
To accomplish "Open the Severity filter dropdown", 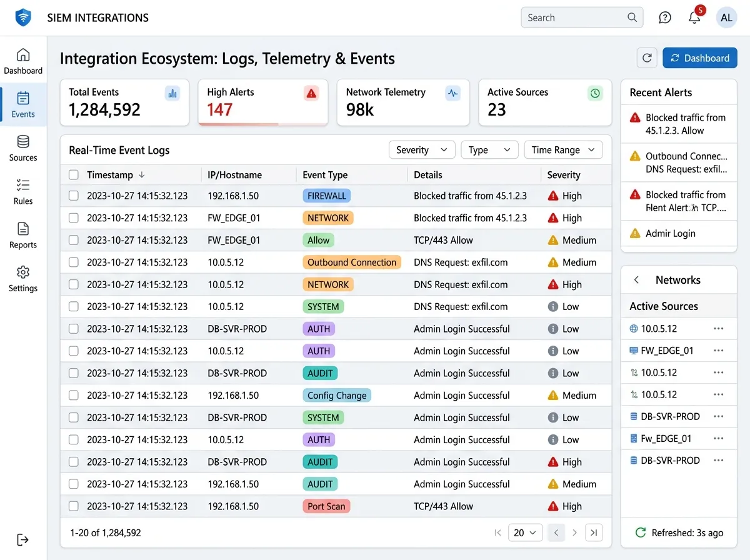I will [x=422, y=150].
